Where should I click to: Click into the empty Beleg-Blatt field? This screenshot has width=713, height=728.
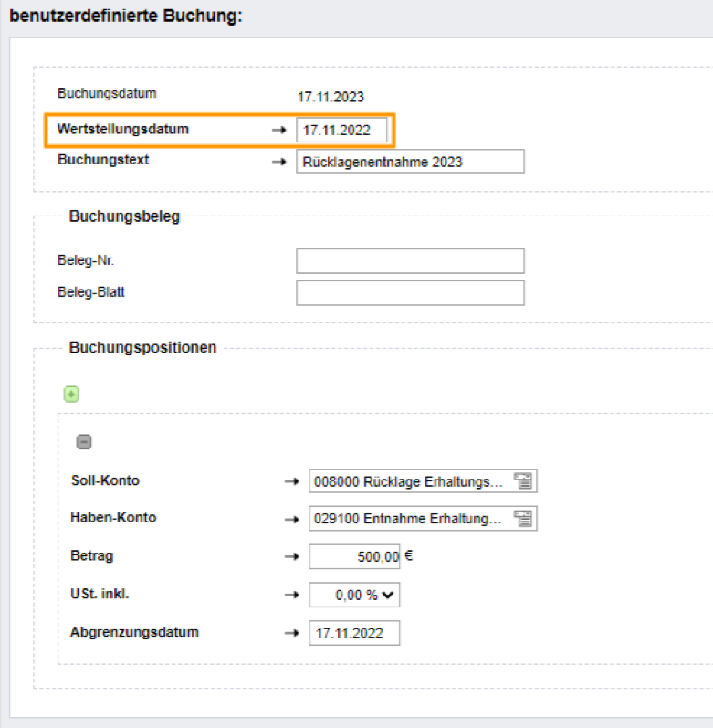click(x=410, y=293)
